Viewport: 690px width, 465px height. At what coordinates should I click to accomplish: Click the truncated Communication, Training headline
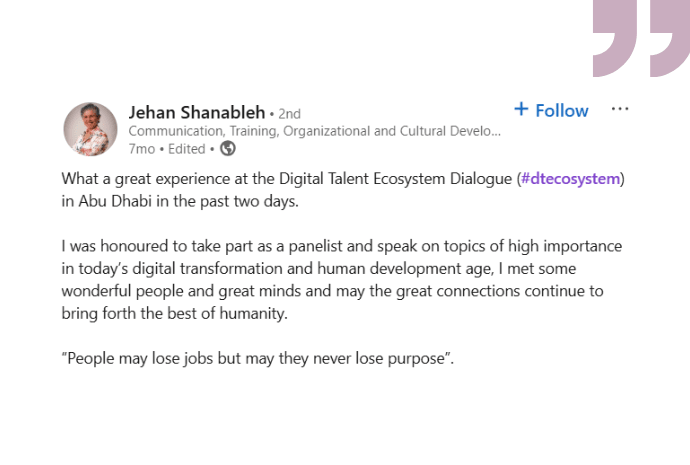point(314,131)
